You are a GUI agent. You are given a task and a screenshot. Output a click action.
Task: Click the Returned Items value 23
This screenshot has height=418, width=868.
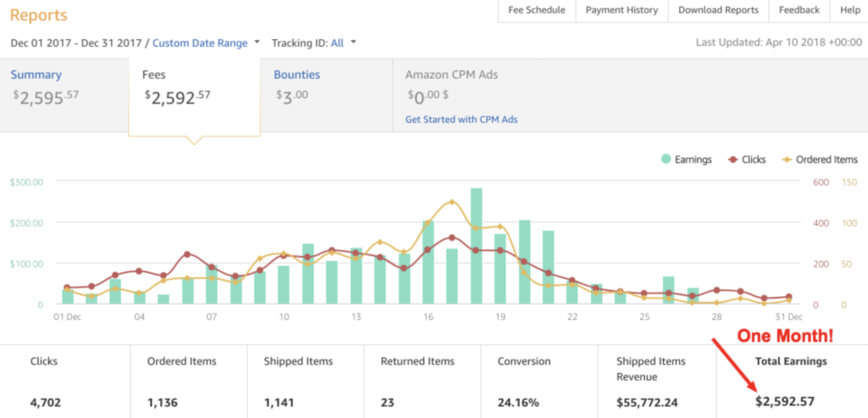pyautogui.click(x=387, y=403)
